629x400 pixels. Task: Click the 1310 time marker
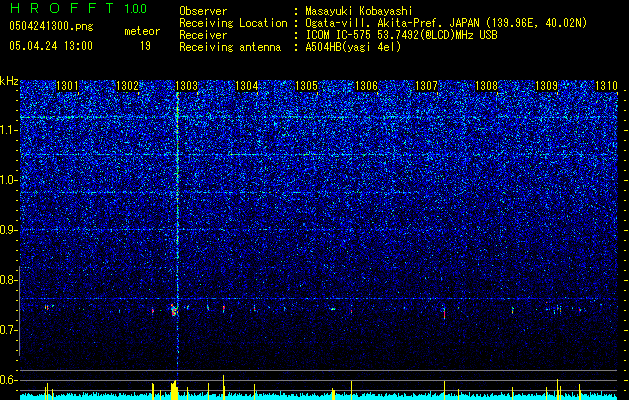[606, 86]
